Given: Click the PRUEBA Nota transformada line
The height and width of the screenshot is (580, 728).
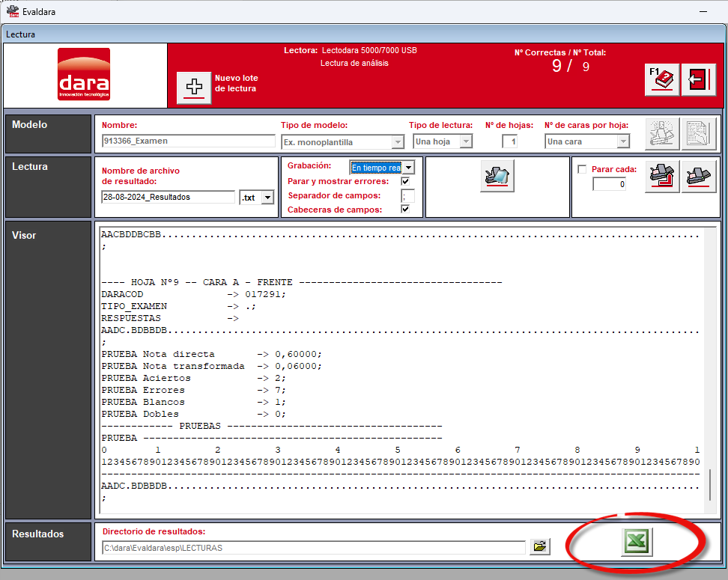Looking at the screenshot, I should coord(211,366).
